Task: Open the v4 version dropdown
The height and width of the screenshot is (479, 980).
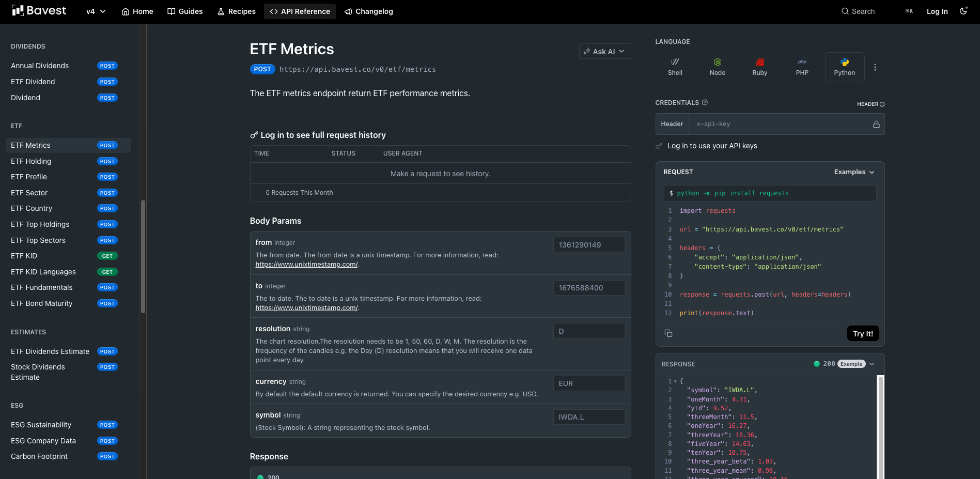Action: (96, 11)
